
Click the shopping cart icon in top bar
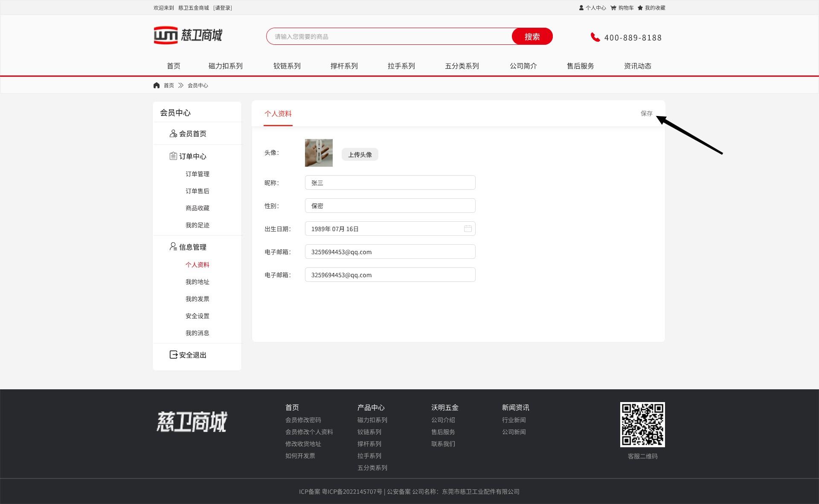pos(613,8)
